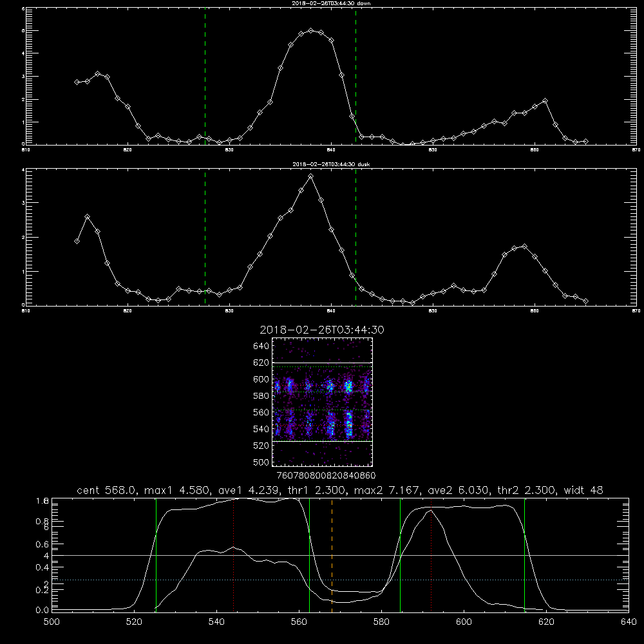Click the red dotted peak line near 592
This screenshot has height=644, width=644.
431,554
